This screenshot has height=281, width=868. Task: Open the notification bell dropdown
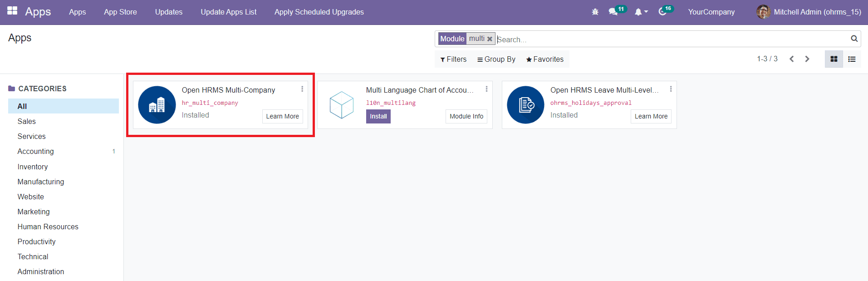pyautogui.click(x=641, y=12)
